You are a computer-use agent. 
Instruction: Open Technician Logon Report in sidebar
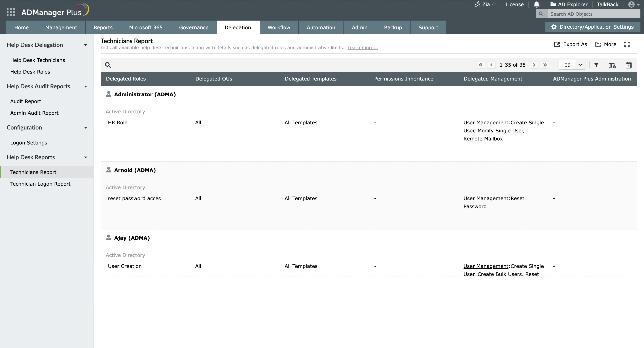pyautogui.click(x=40, y=184)
